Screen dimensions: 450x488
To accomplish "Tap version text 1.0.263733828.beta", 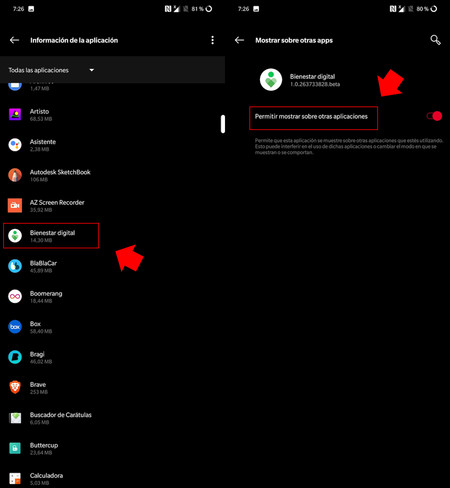I will pos(315,84).
